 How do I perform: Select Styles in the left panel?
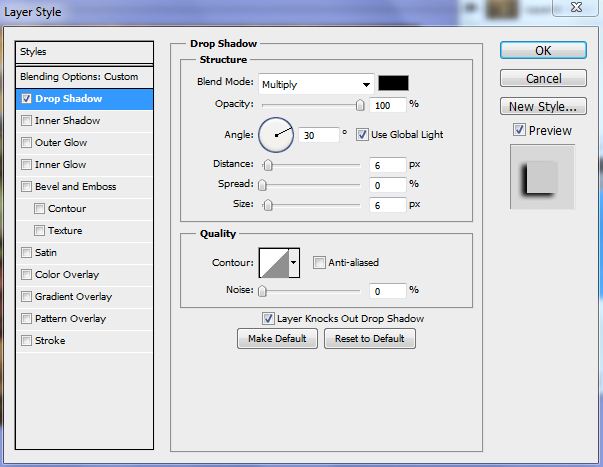84,52
